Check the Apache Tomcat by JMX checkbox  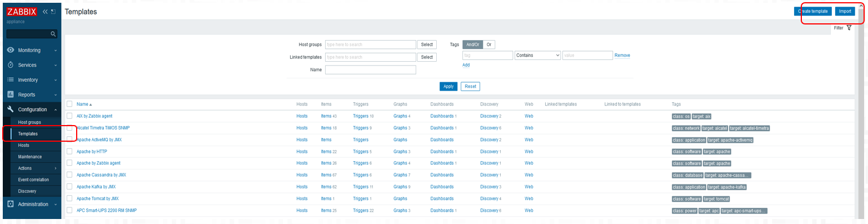(x=69, y=198)
